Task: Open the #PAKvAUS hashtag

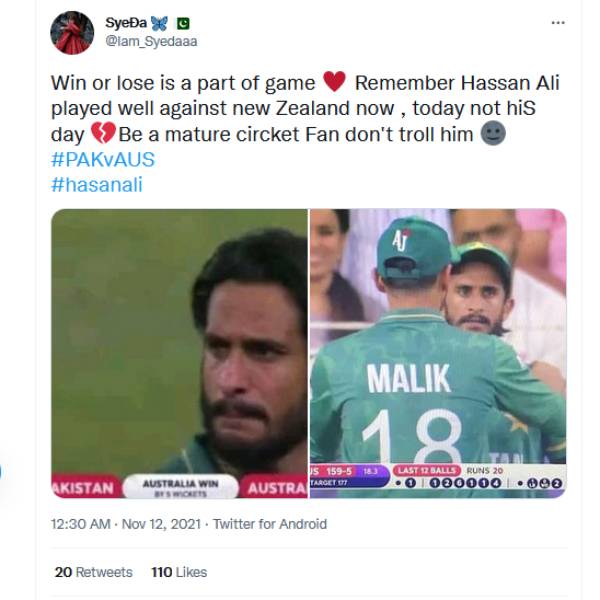Action: point(101,160)
